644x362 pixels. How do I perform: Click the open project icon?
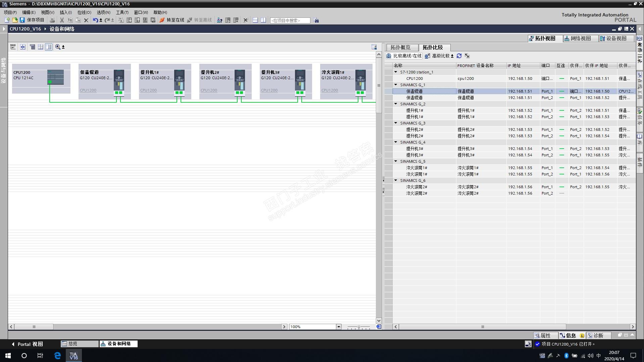click(14, 20)
